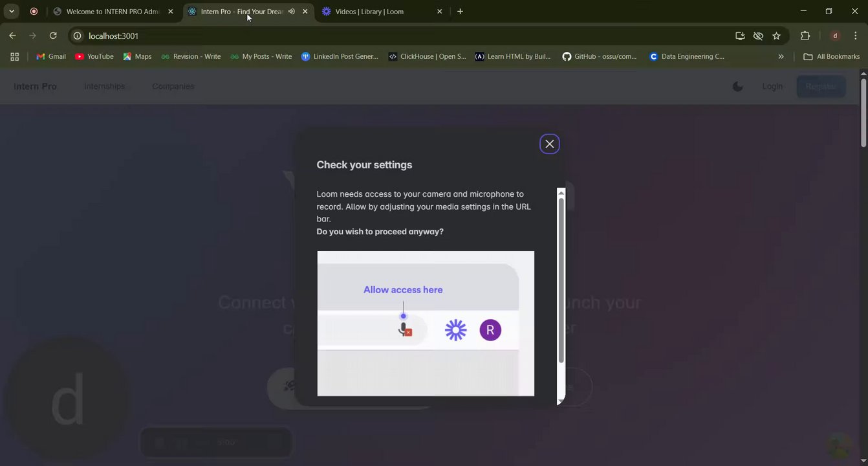Open the apps grid in bookmarks bar

click(14, 56)
